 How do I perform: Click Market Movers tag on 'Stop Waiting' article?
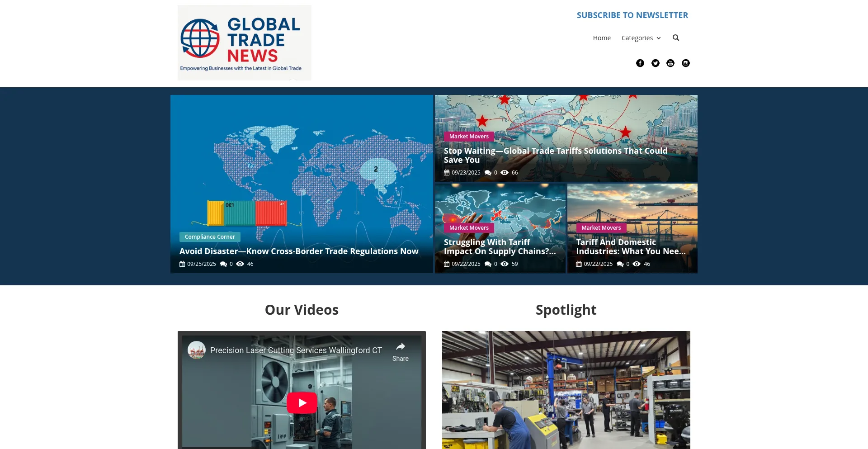pyautogui.click(x=469, y=137)
